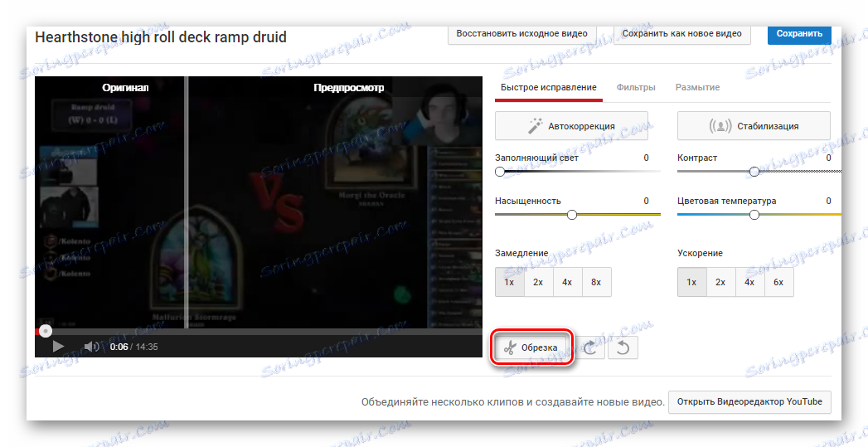Screen dimensions: 868x447
Task: Select 2x under Замедление
Action: click(538, 282)
